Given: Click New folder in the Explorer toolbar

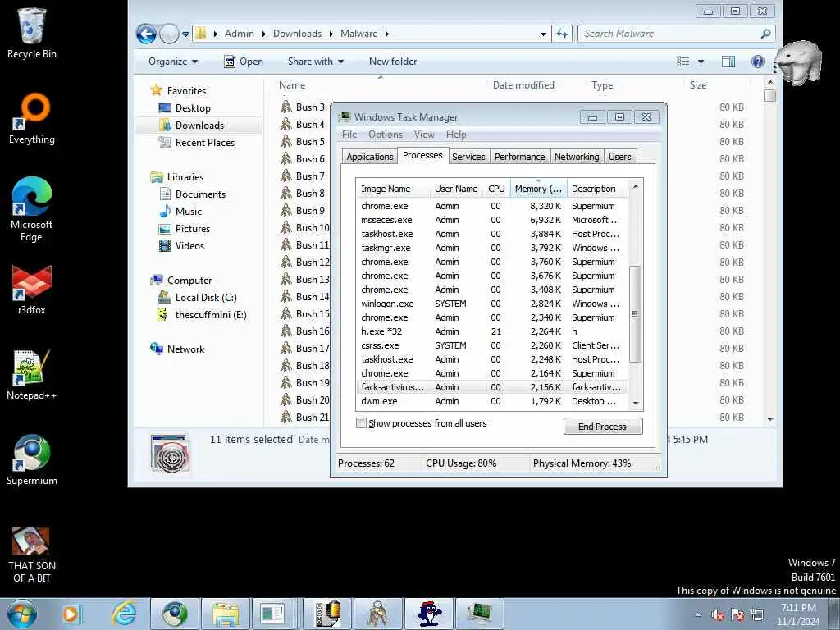Looking at the screenshot, I should 393,62.
